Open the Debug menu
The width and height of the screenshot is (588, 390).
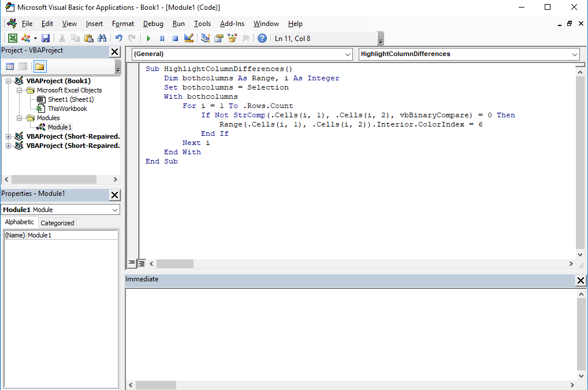[152, 24]
